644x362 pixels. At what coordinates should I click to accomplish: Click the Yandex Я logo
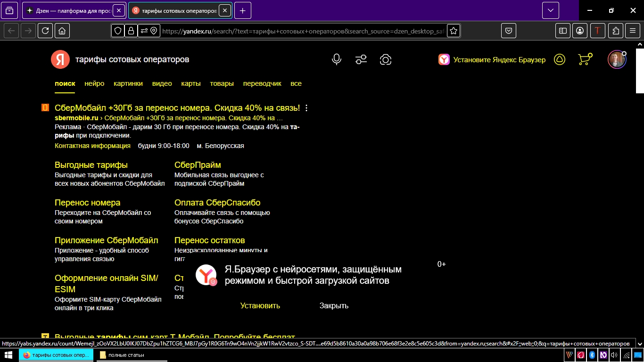click(x=60, y=59)
